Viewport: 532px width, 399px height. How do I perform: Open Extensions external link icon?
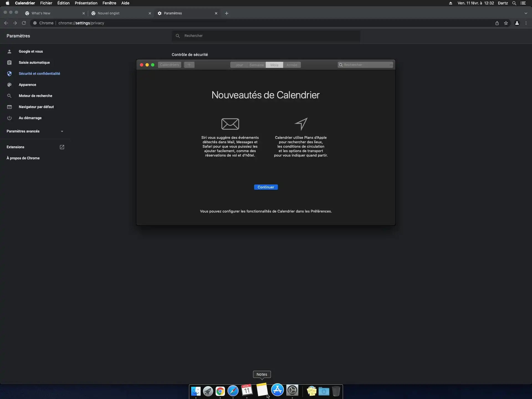pos(62,147)
